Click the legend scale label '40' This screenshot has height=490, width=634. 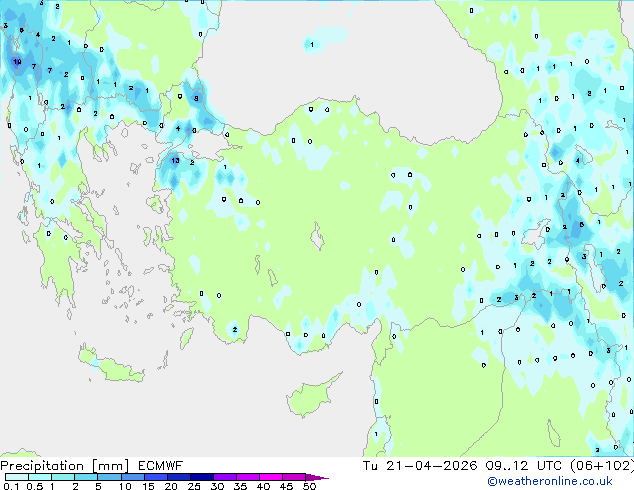pyautogui.click(x=263, y=486)
